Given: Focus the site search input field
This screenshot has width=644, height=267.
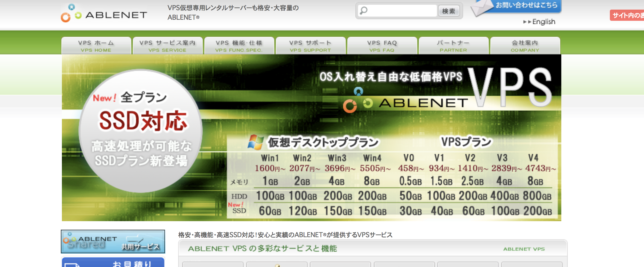Looking at the screenshot, I should (x=397, y=11).
